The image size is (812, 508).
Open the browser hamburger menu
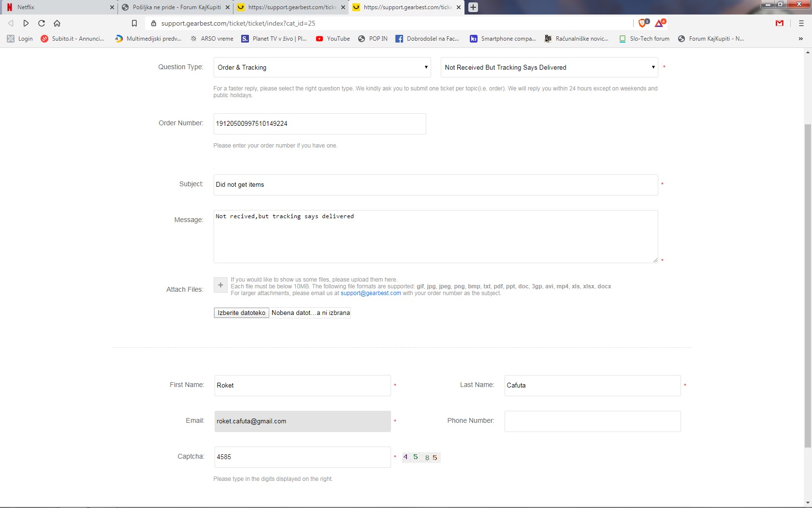(801, 23)
